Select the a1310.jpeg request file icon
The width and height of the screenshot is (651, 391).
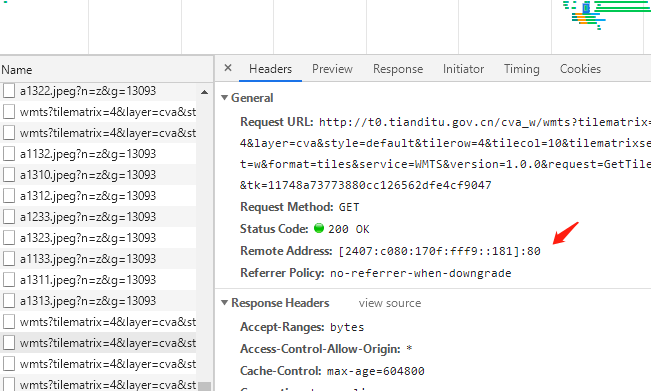click(x=9, y=175)
